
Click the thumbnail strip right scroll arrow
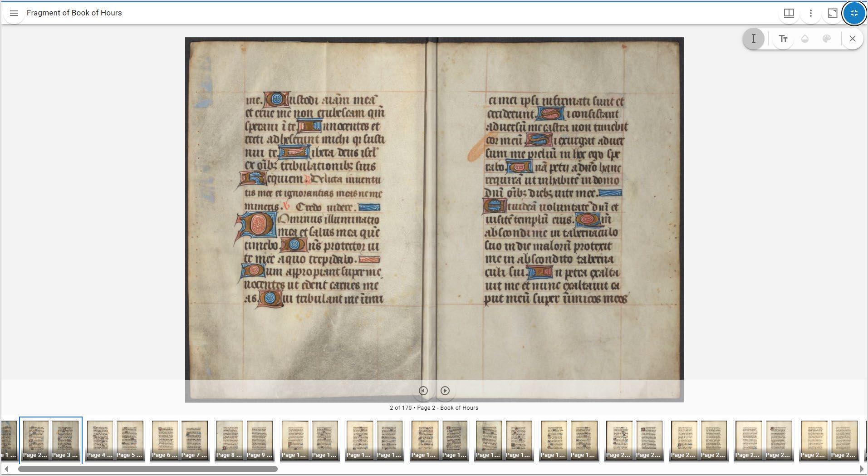coord(862,469)
